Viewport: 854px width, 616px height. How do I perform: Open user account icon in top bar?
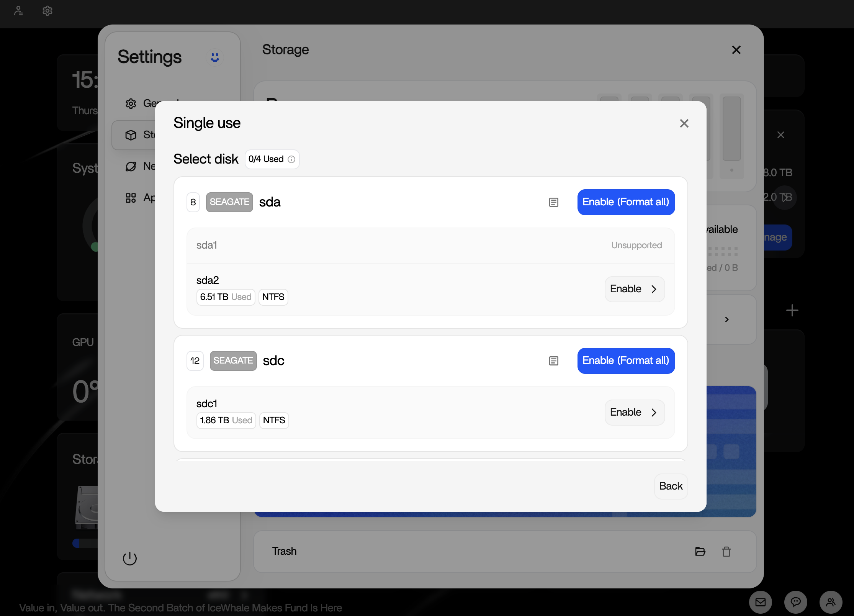coord(18,11)
